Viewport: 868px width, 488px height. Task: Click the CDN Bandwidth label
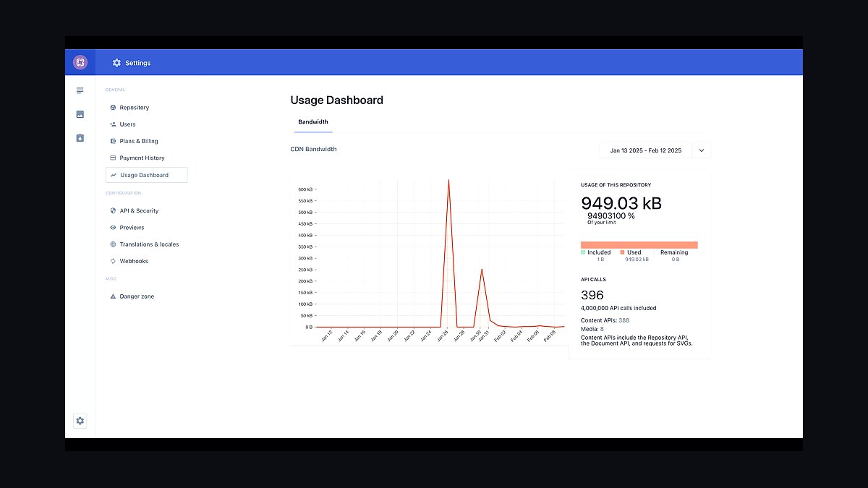[313, 150]
